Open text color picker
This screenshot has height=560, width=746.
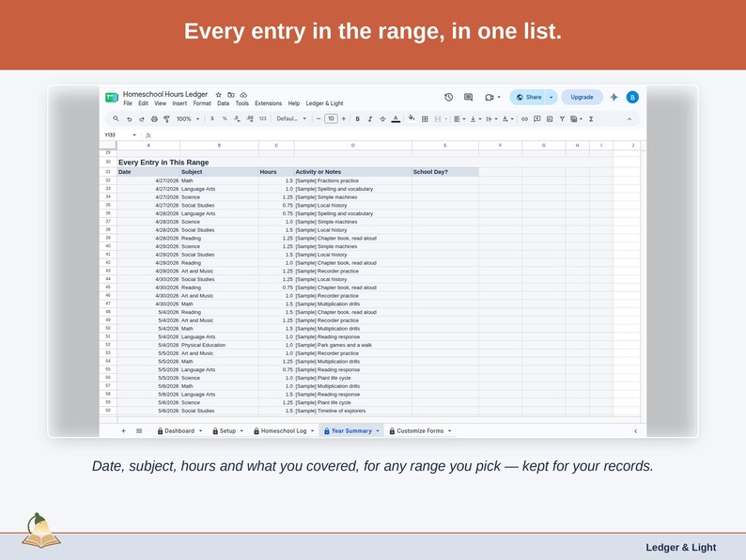click(x=396, y=119)
